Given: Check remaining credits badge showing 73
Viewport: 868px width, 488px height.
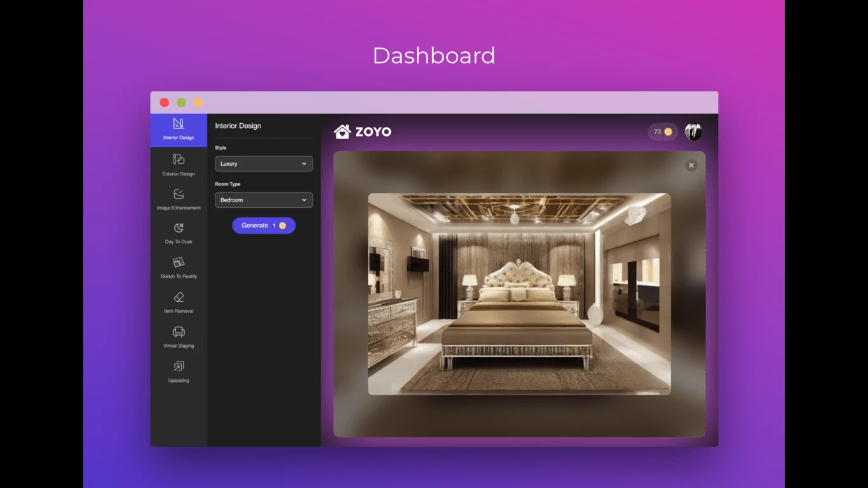Looking at the screenshot, I should [662, 131].
